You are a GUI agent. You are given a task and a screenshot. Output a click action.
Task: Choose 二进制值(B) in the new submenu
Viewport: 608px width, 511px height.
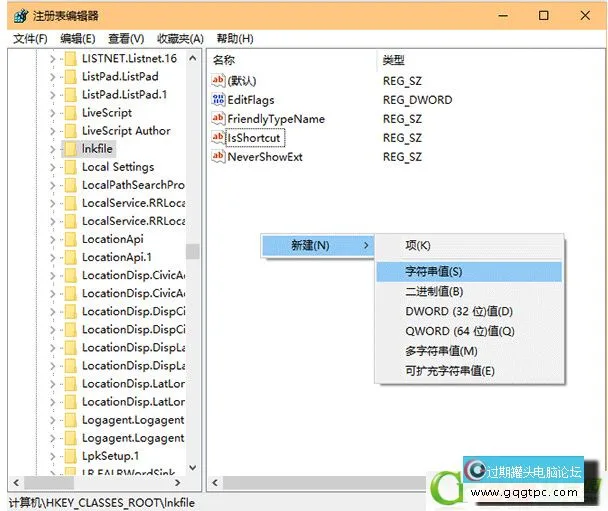click(469, 292)
